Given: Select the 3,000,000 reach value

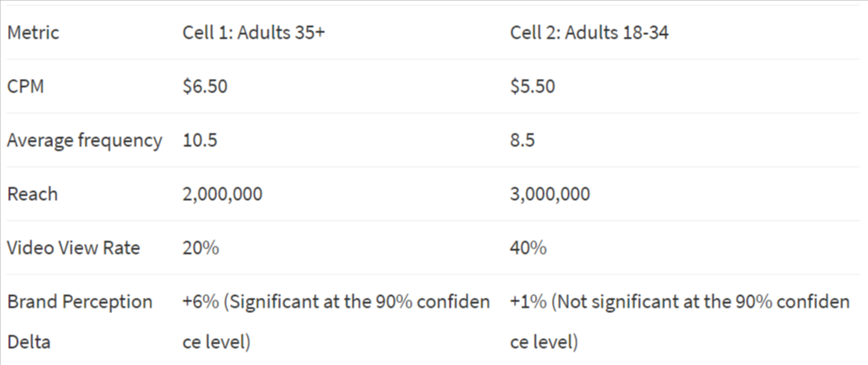Looking at the screenshot, I should (550, 195).
